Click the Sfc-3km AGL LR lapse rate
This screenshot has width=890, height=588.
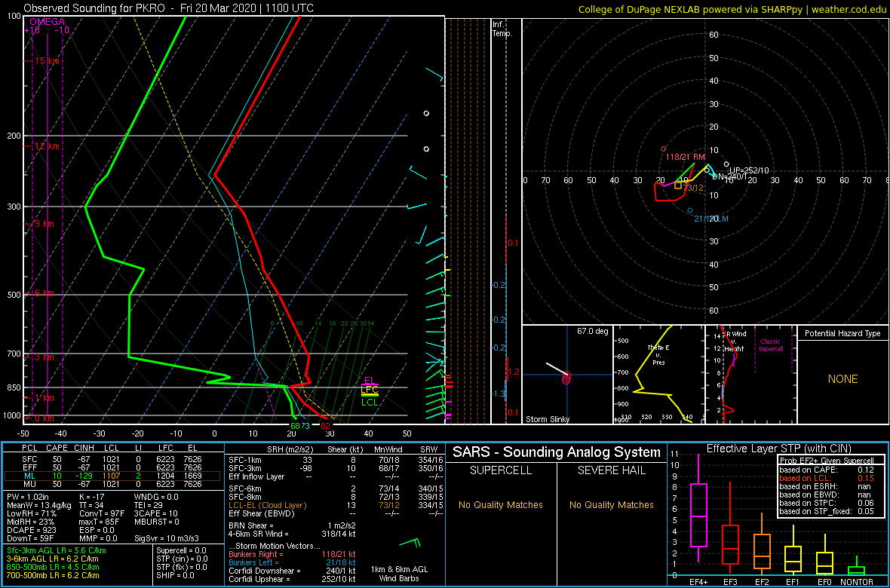57,551
